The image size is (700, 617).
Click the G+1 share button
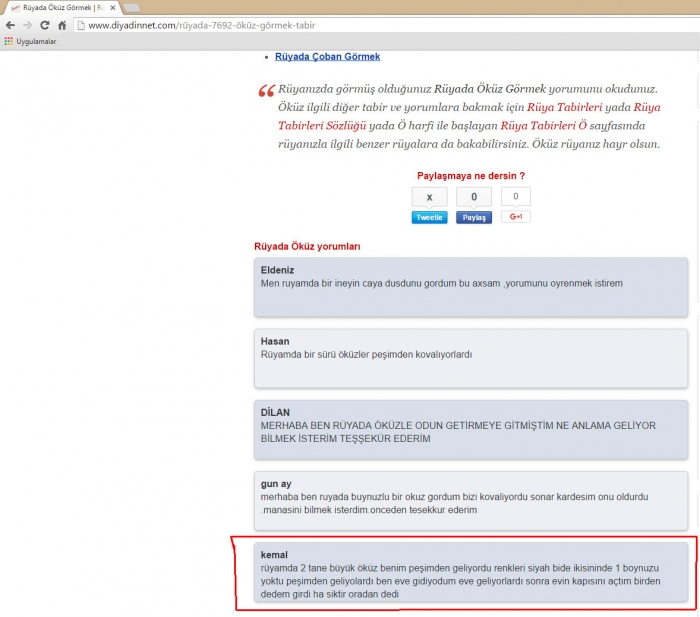coord(516,217)
